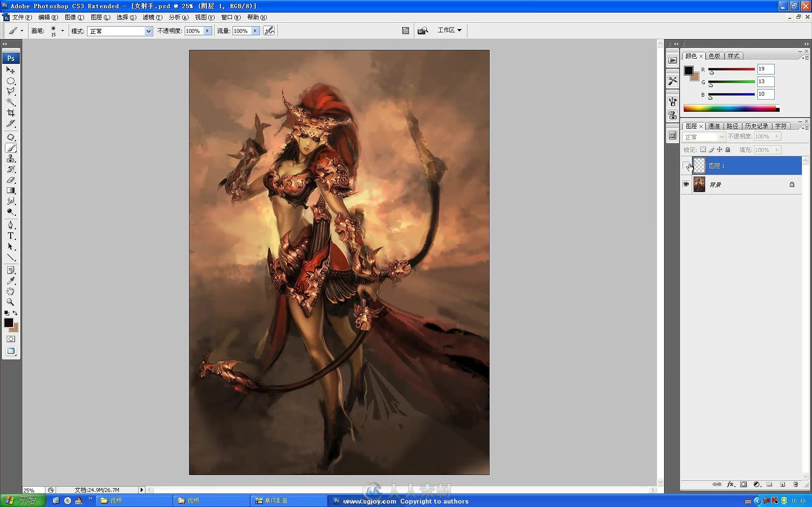Select the Elliptical Marquee tool
The height and width of the screenshot is (507, 812).
[10, 81]
